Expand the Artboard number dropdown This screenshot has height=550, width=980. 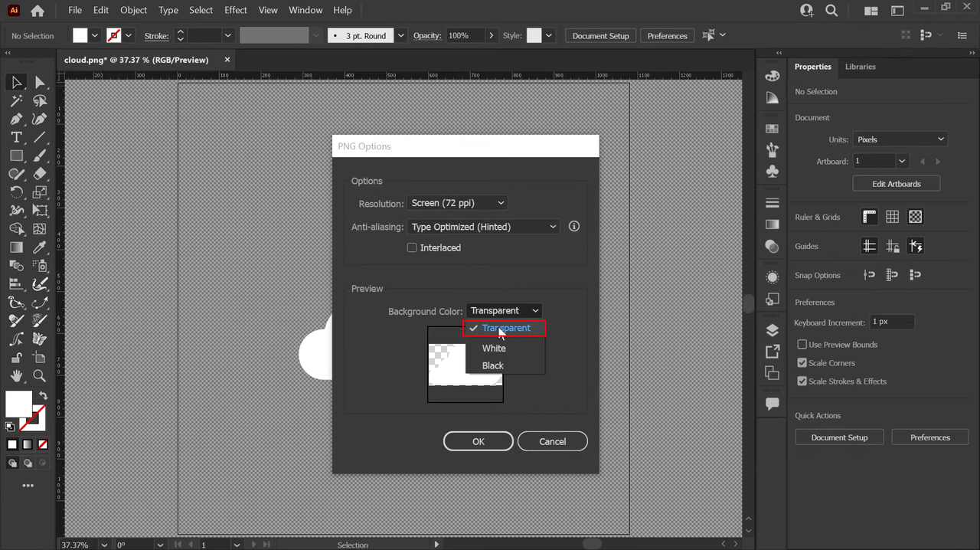[902, 162]
